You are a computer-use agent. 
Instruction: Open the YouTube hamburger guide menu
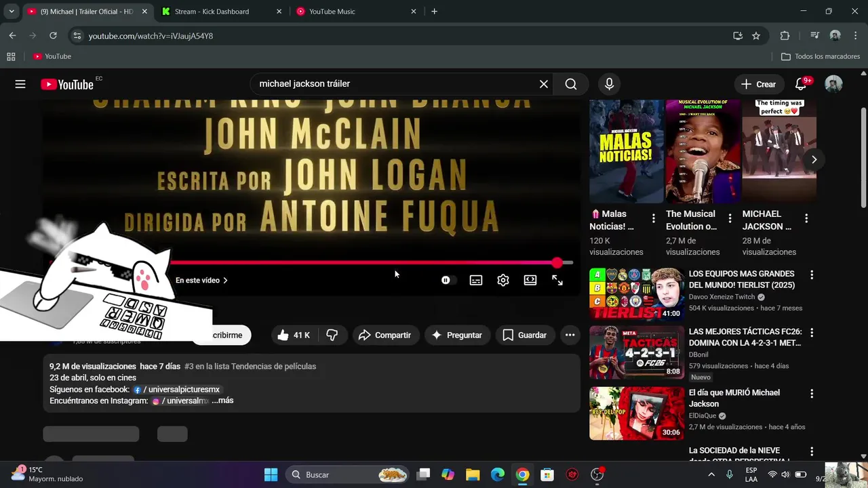[x=20, y=84]
